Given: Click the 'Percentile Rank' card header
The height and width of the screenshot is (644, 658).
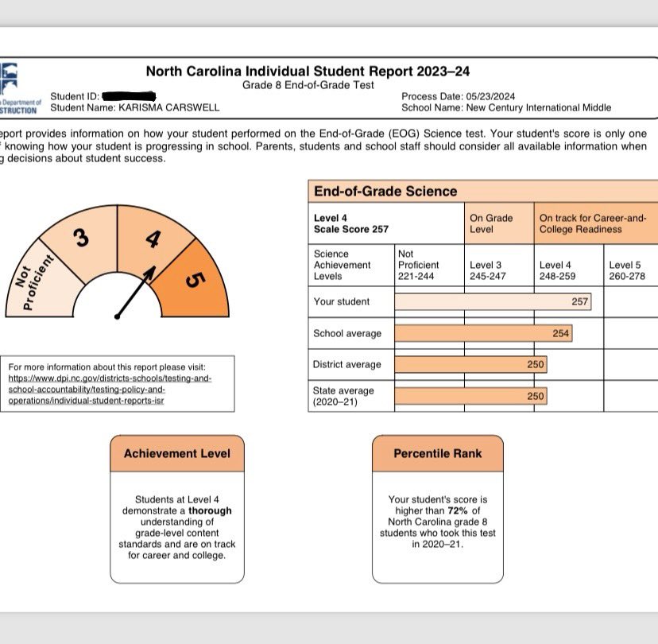Looking at the screenshot, I should click(x=438, y=453).
